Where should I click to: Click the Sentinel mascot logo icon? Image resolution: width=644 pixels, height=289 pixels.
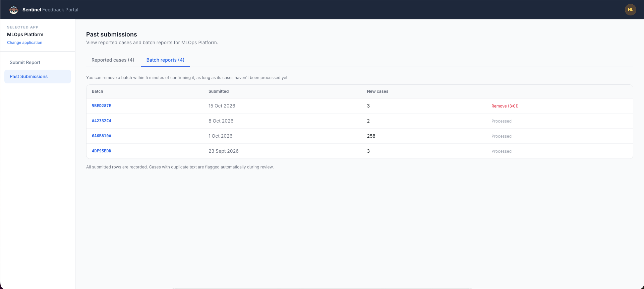pyautogui.click(x=13, y=10)
